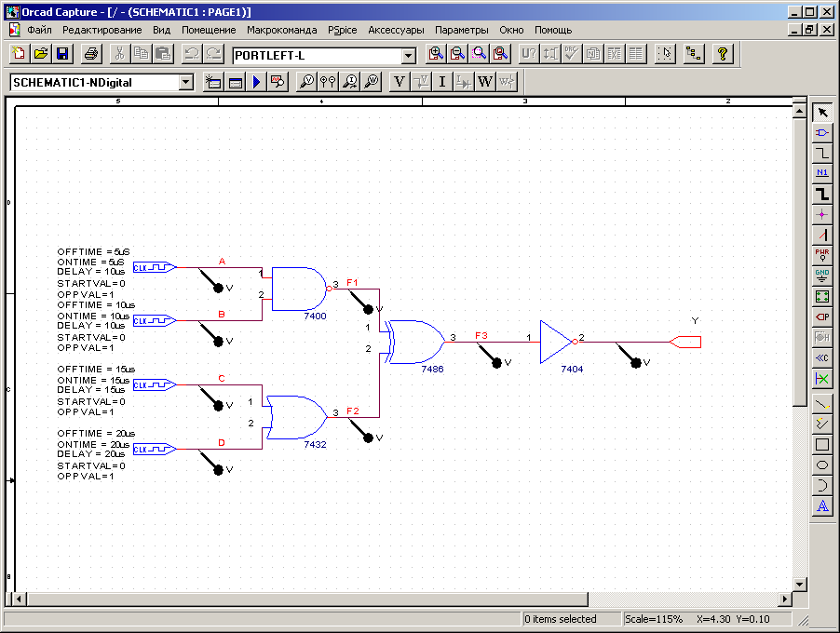Expand the PORTLEFT-L part dropdown
This screenshot has height=633, width=840.
(x=408, y=55)
